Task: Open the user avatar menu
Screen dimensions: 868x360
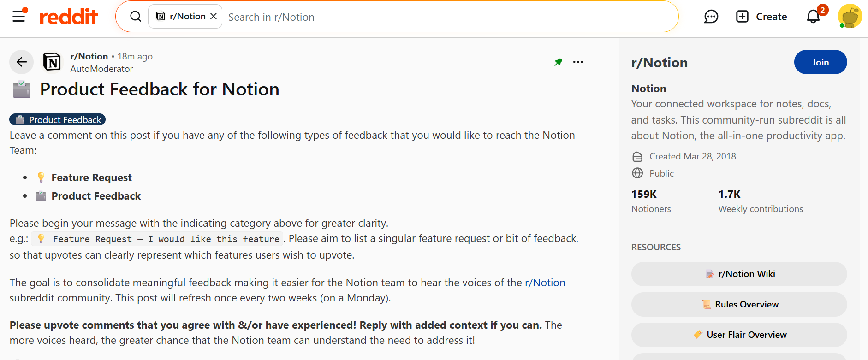Action: point(850,17)
